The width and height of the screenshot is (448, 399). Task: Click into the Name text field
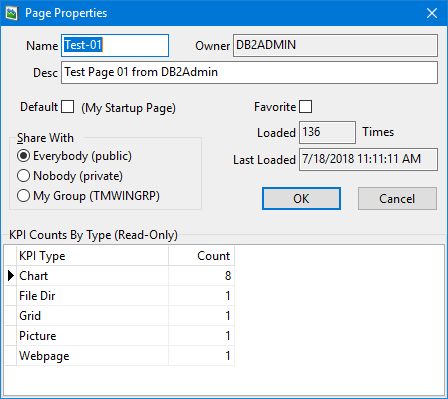point(115,45)
